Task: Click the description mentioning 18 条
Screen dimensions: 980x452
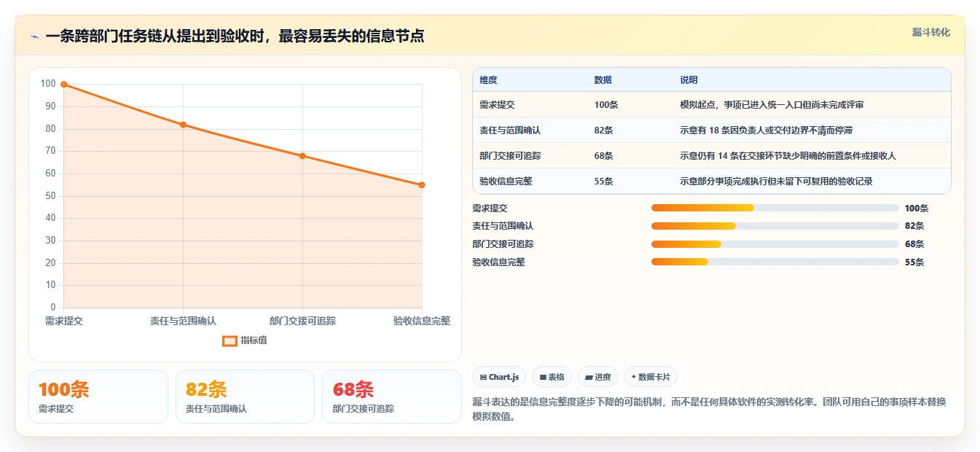Action: click(x=766, y=130)
